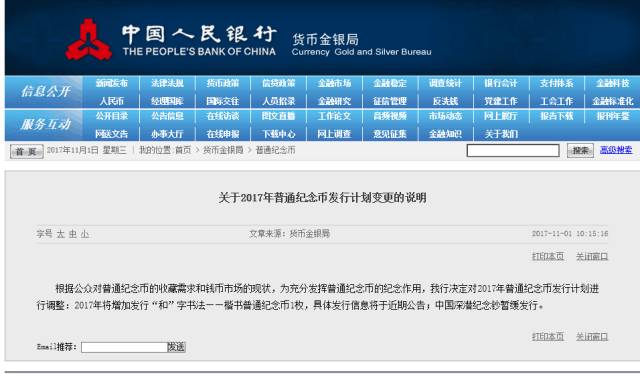Click the 文章来源：货币金银局 source text
This screenshot has height=374, width=640.
pyautogui.click(x=289, y=234)
